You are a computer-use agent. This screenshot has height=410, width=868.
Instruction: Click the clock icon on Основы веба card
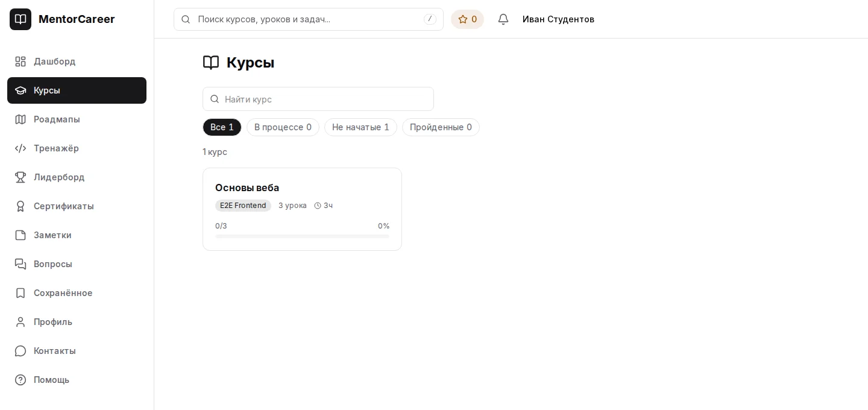click(318, 206)
